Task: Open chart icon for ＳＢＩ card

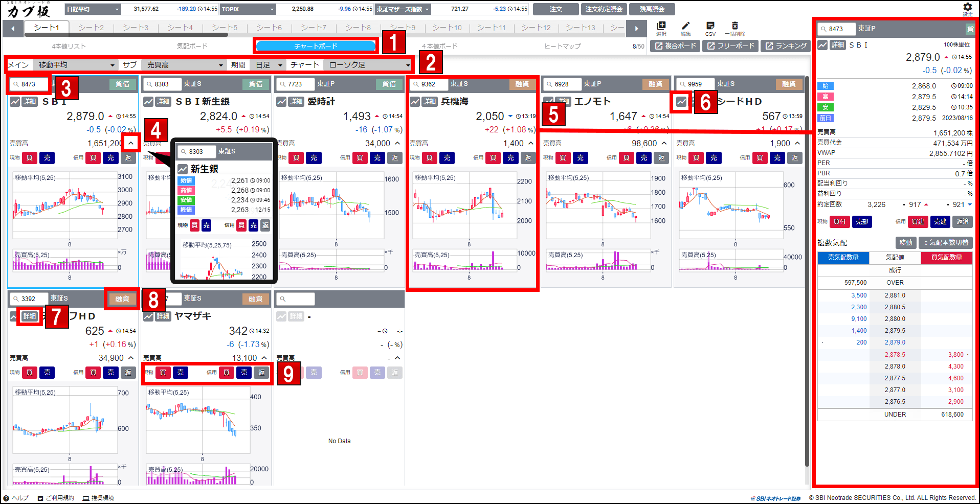Action: pos(15,102)
